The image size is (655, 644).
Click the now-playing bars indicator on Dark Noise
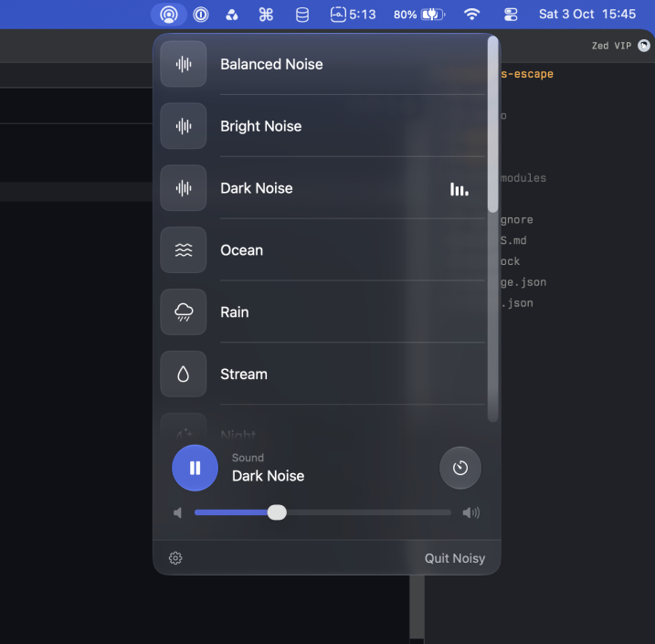pyautogui.click(x=460, y=189)
